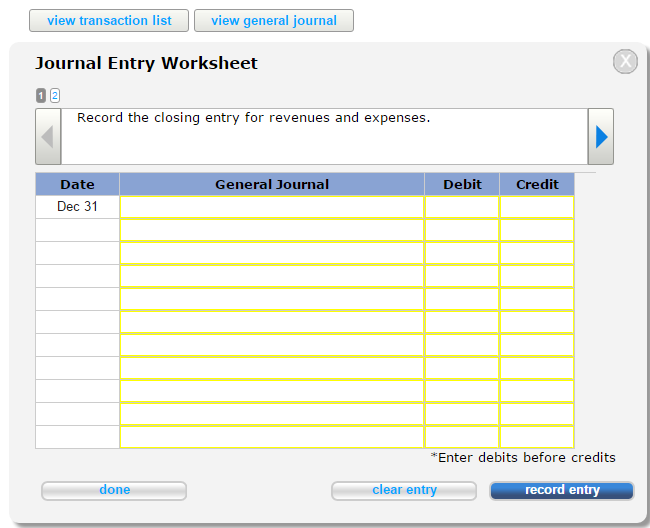
Task: Select the Dec 31 date cell
Action: (x=78, y=206)
